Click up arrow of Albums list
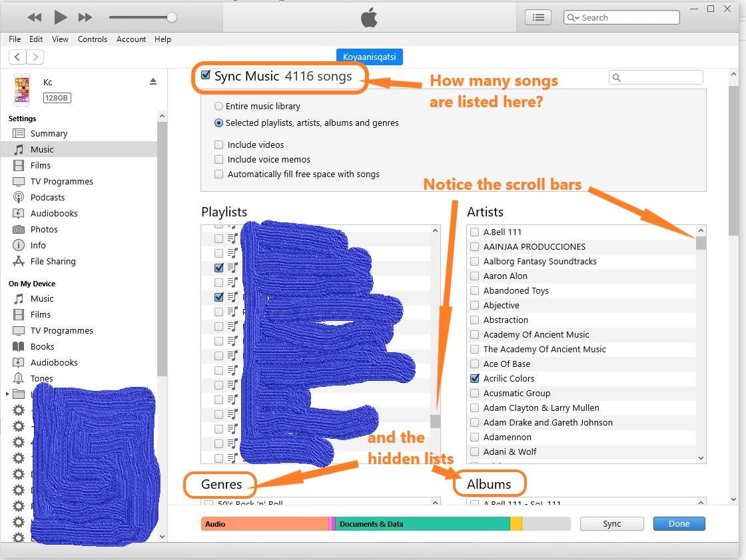The height and width of the screenshot is (560, 746). click(x=701, y=502)
